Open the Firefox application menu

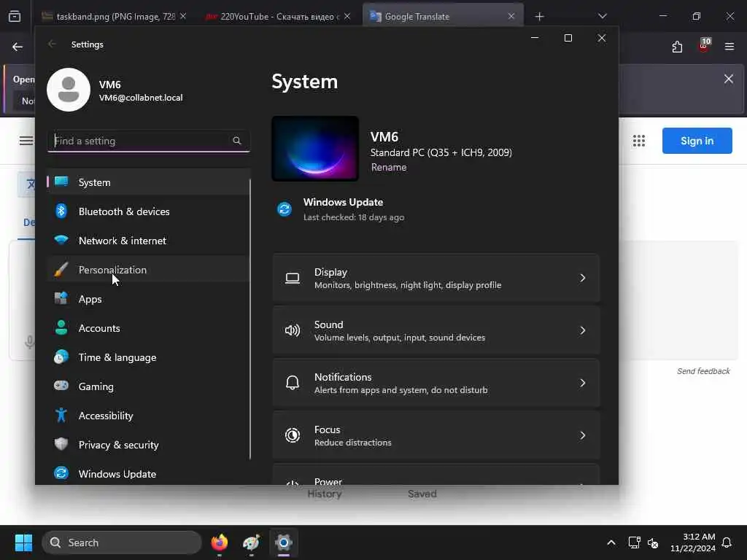tap(729, 47)
